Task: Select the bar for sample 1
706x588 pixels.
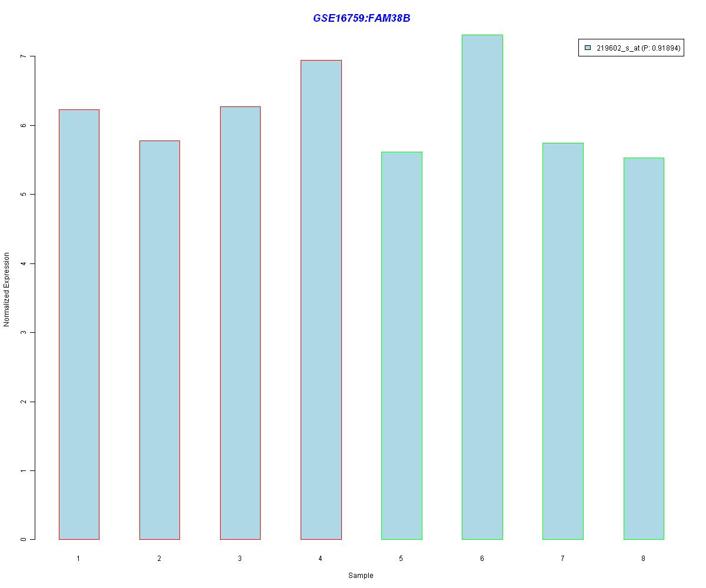Action: 79,325
